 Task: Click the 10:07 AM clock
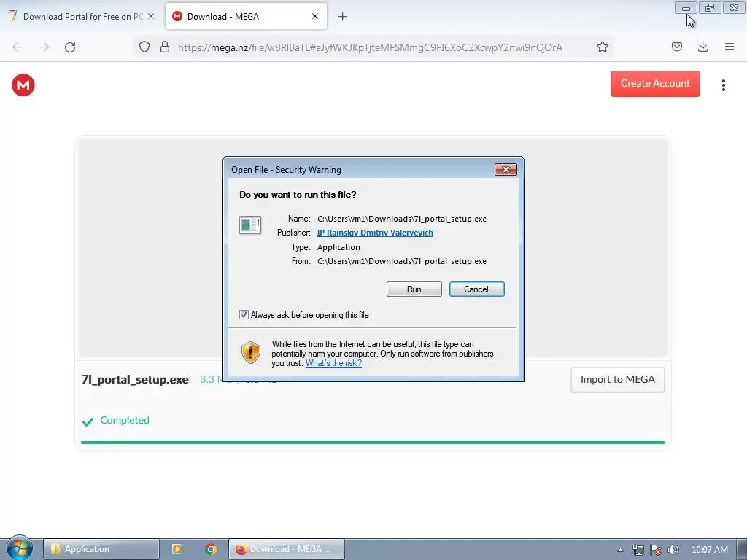pyautogui.click(x=709, y=550)
